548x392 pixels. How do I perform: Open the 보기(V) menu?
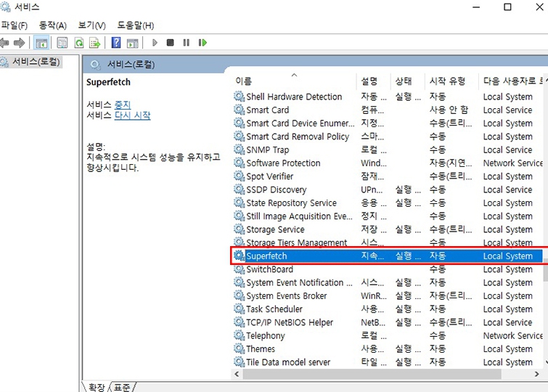[x=91, y=25]
